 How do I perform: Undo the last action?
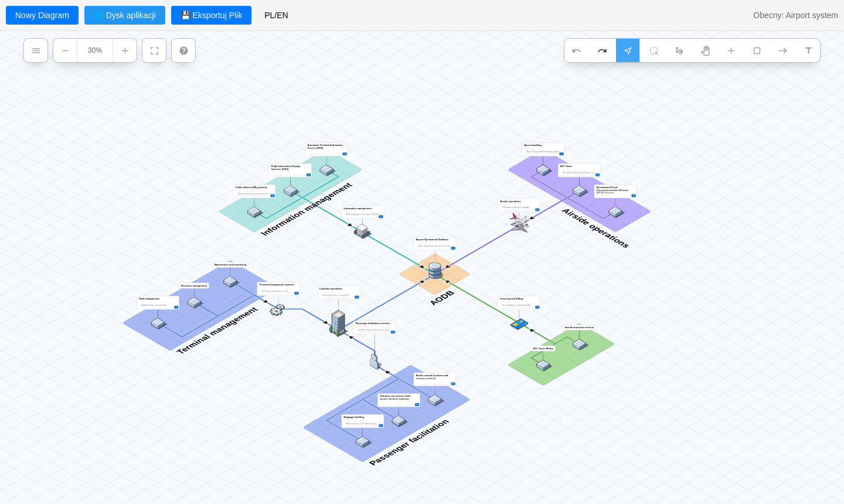click(577, 50)
